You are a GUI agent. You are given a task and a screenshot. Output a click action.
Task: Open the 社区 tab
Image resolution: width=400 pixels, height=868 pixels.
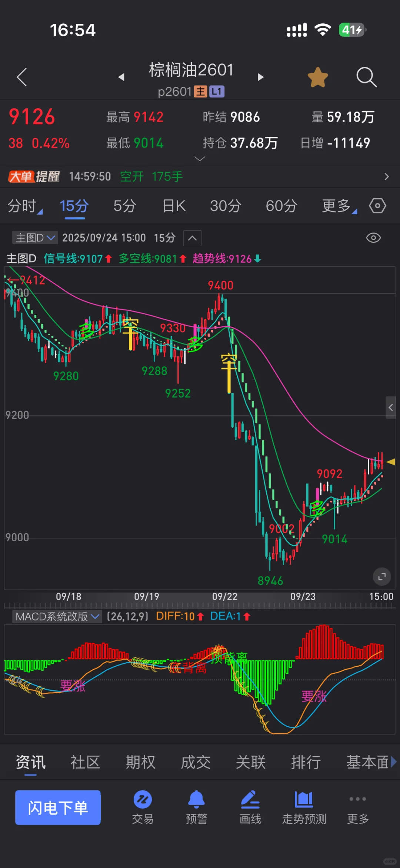86,762
